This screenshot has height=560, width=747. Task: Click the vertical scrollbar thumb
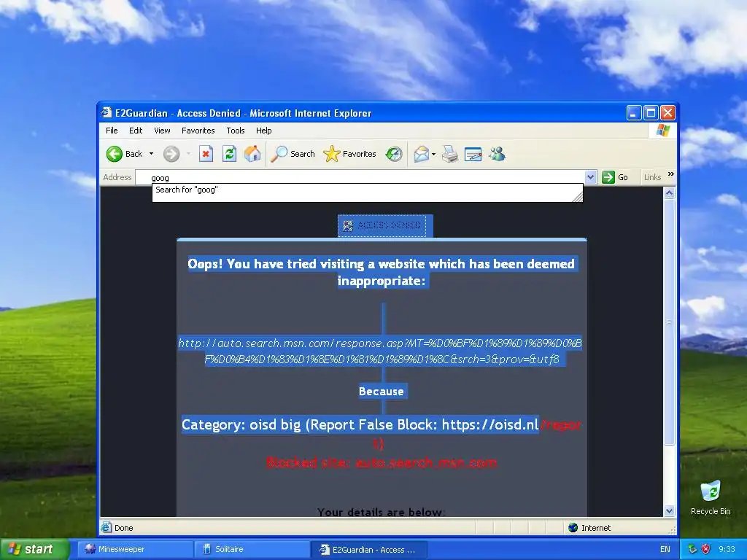(670, 322)
